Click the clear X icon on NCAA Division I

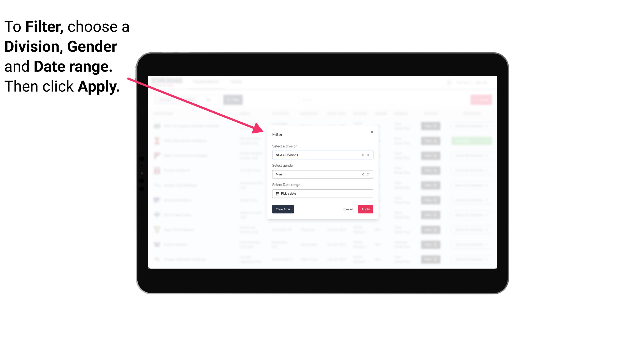(361, 155)
